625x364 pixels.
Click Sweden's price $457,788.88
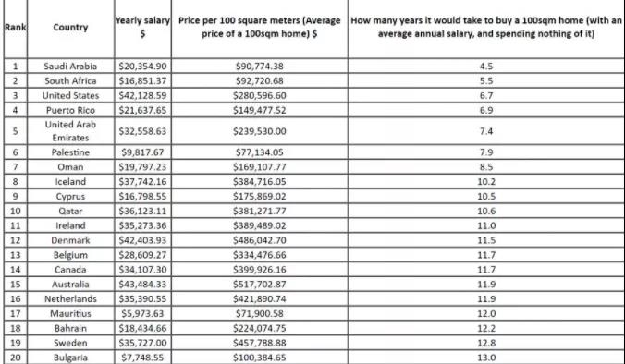[x=260, y=343]
